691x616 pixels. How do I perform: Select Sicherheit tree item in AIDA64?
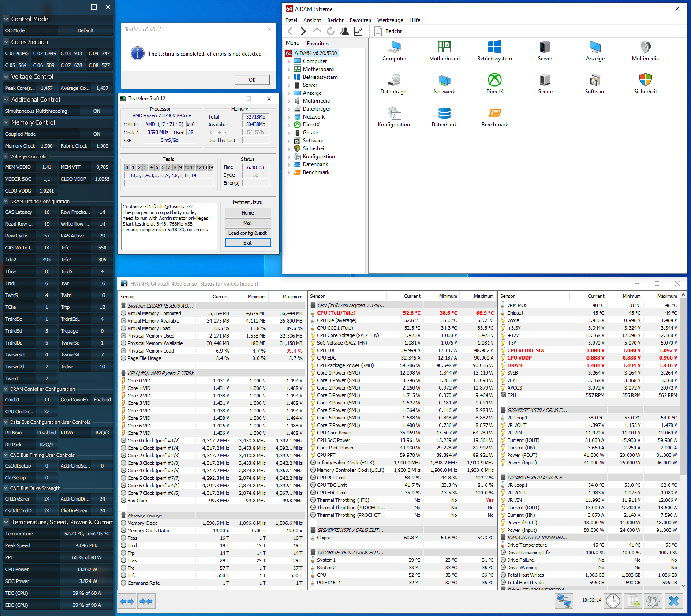314,148
